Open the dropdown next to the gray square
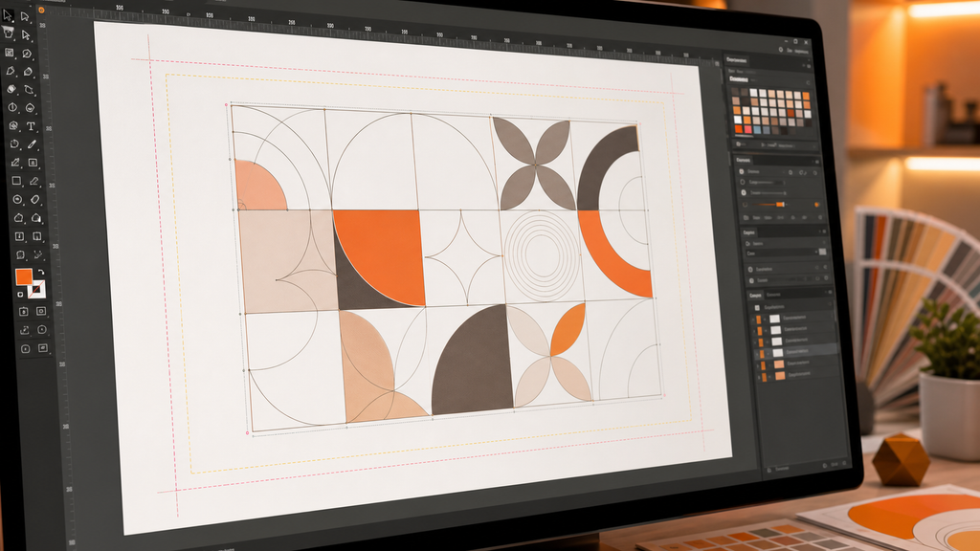Screen dimensions: 980x551 coord(783,253)
